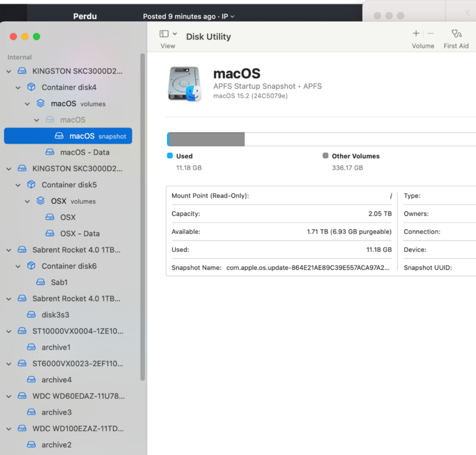Click the Sab1 volume drive icon
The height and width of the screenshot is (455, 476).
click(41, 282)
